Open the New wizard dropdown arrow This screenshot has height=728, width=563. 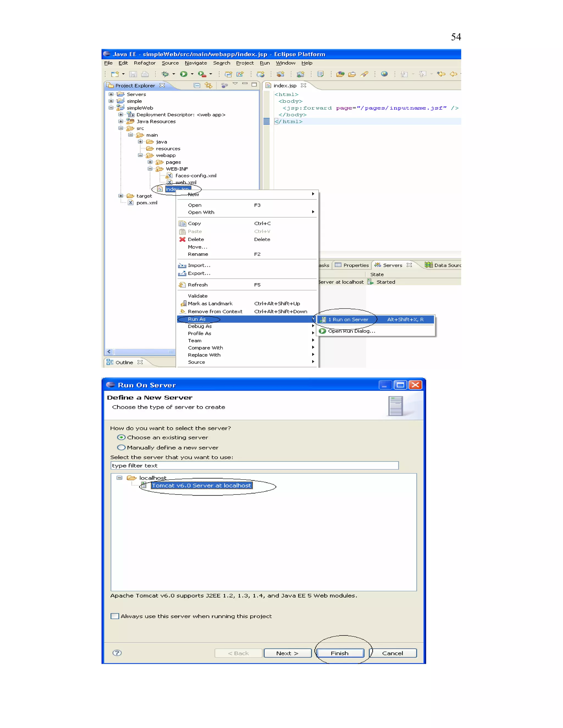pos(123,74)
